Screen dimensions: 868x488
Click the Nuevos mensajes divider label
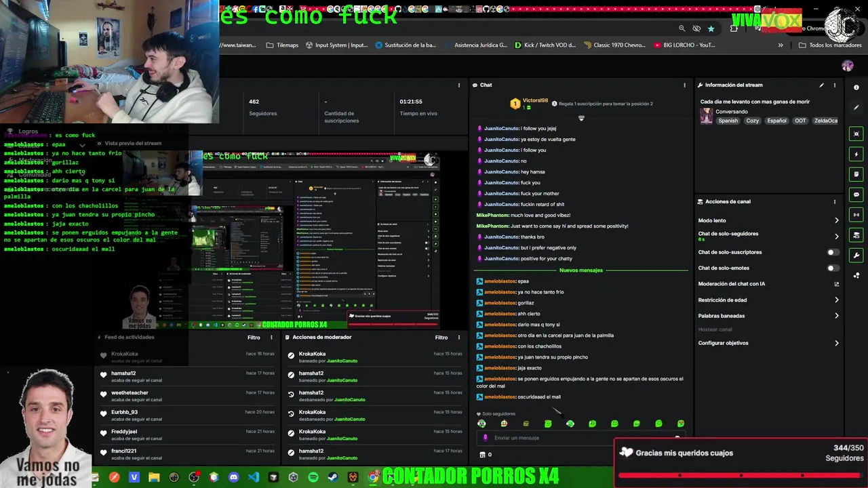coord(581,270)
